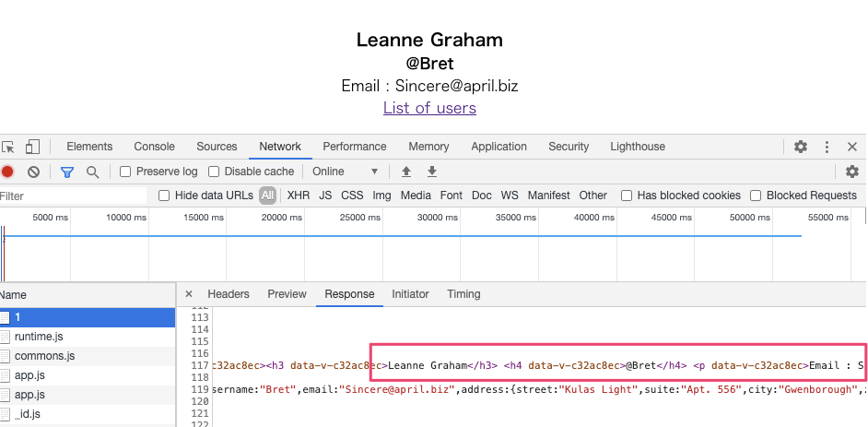Toggle device toolbar icon
Screen dimensions: 868x427
pos(32,147)
